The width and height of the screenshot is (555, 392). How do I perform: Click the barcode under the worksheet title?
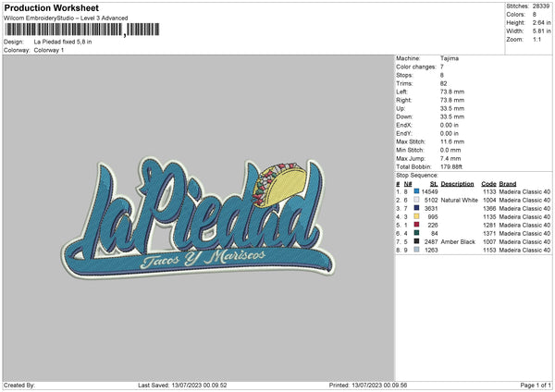pyautogui.click(x=82, y=30)
